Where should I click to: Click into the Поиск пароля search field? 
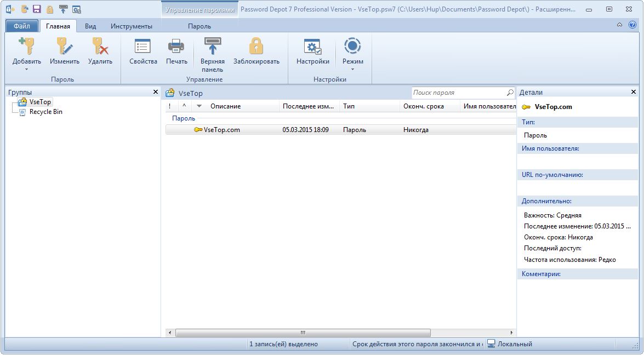pyautogui.click(x=458, y=93)
